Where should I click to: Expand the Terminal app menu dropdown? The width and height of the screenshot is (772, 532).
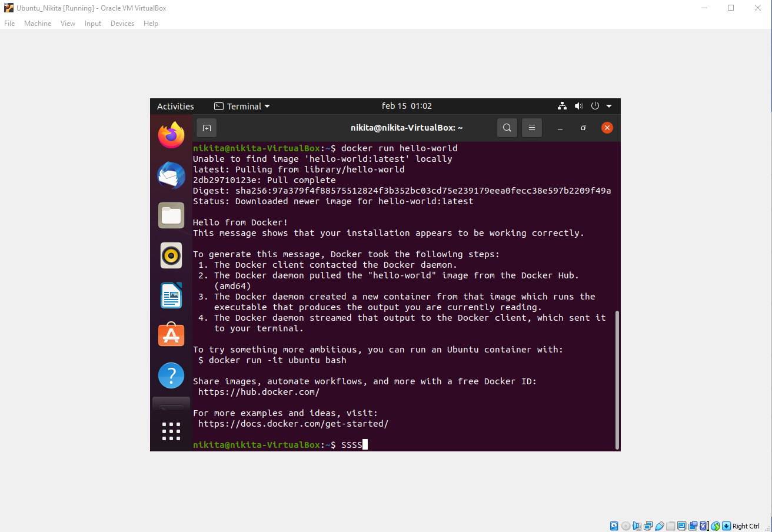(x=242, y=106)
